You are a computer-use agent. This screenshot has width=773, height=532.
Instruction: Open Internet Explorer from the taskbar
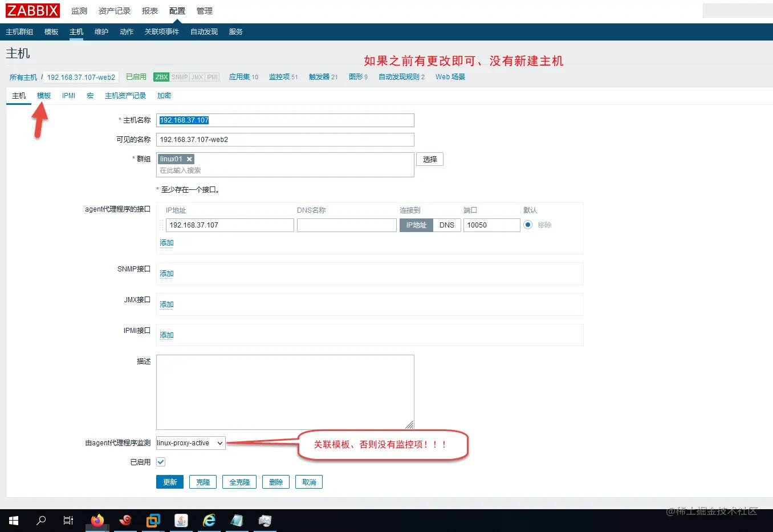[x=209, y=520]
